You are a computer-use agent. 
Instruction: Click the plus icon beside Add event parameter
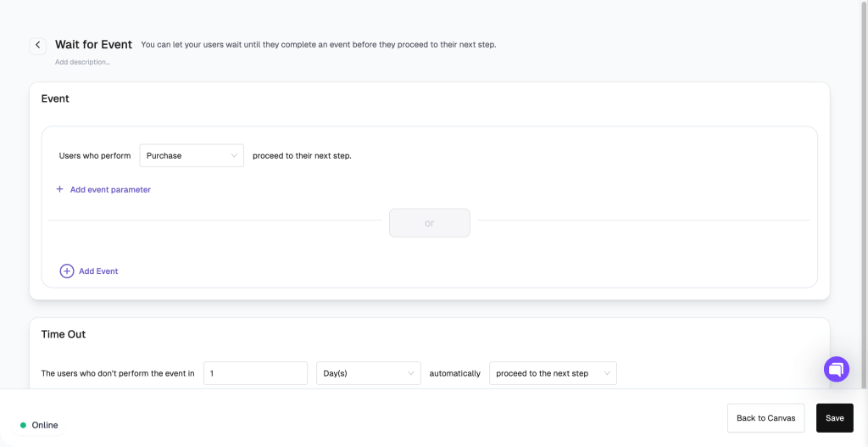pos(60,189)
